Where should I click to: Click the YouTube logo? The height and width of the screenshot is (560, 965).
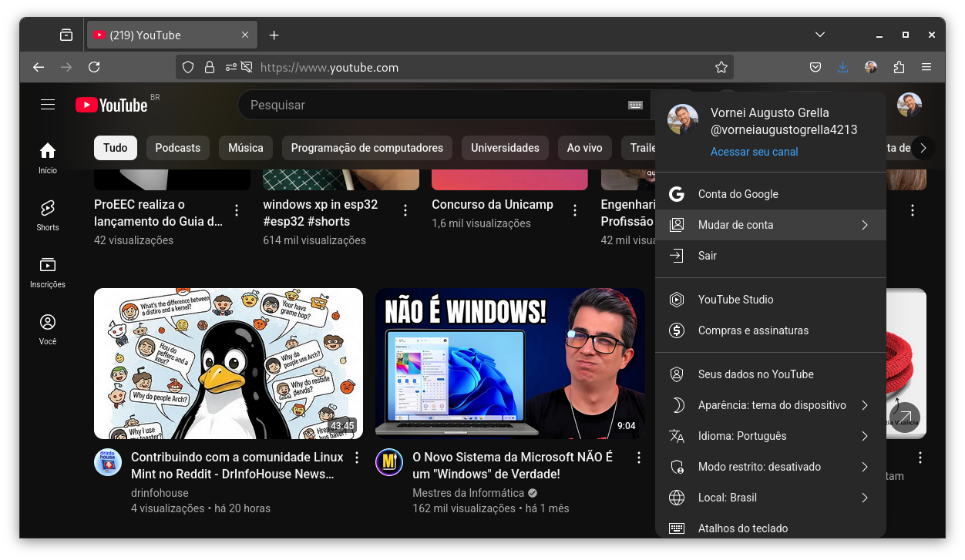(x=112, y=105)
